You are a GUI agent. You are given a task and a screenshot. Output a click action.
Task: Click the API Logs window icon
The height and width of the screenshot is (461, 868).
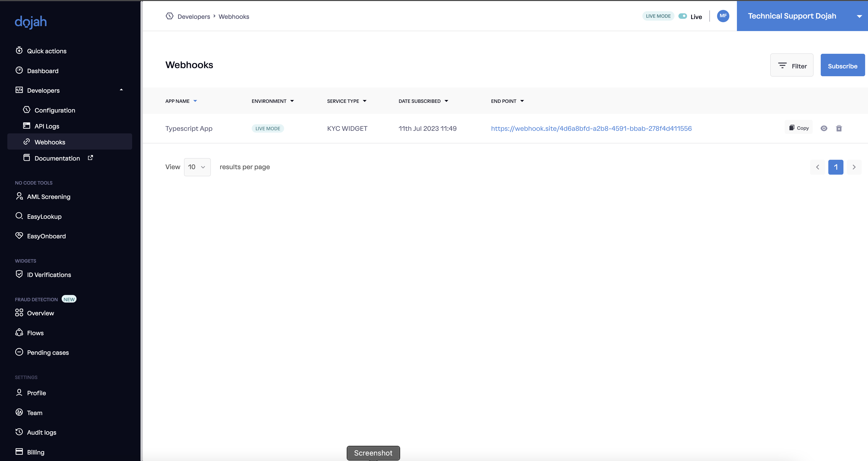tap(27, 126)
